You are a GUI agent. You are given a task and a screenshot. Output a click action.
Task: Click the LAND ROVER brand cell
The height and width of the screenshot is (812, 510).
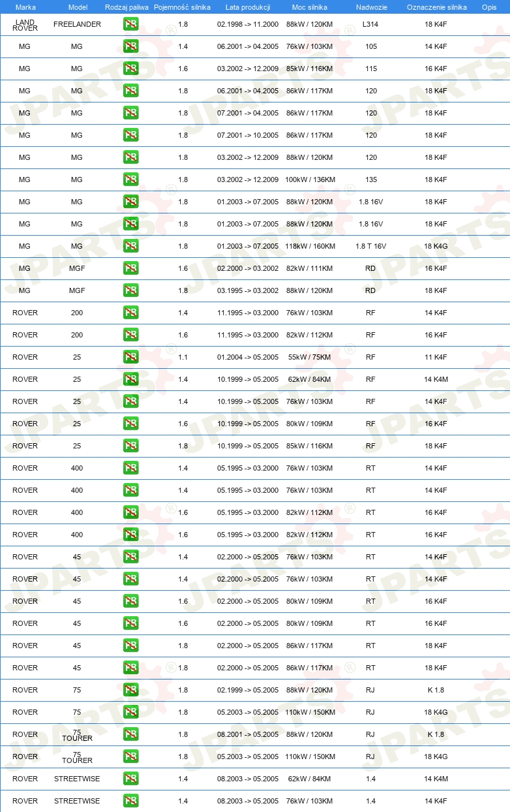(x=25, y=25)
